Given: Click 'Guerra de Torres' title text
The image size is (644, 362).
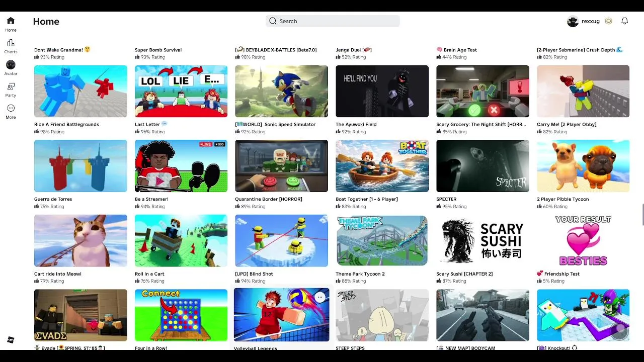Looking at the screenshot, I should (x=53, y=199).
